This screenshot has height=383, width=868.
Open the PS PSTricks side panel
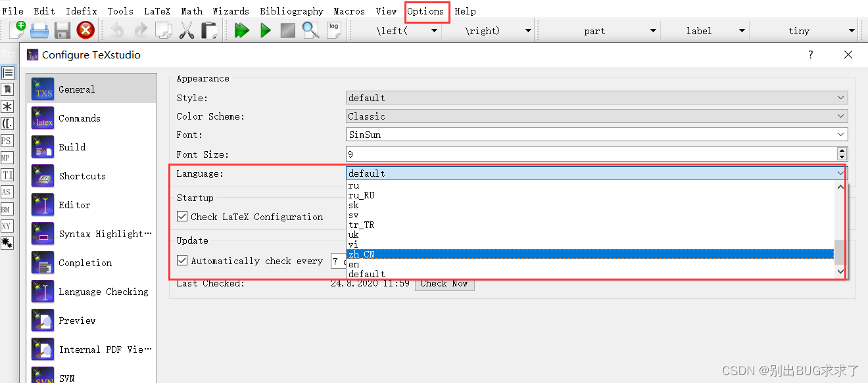click(x=7, y=141)
